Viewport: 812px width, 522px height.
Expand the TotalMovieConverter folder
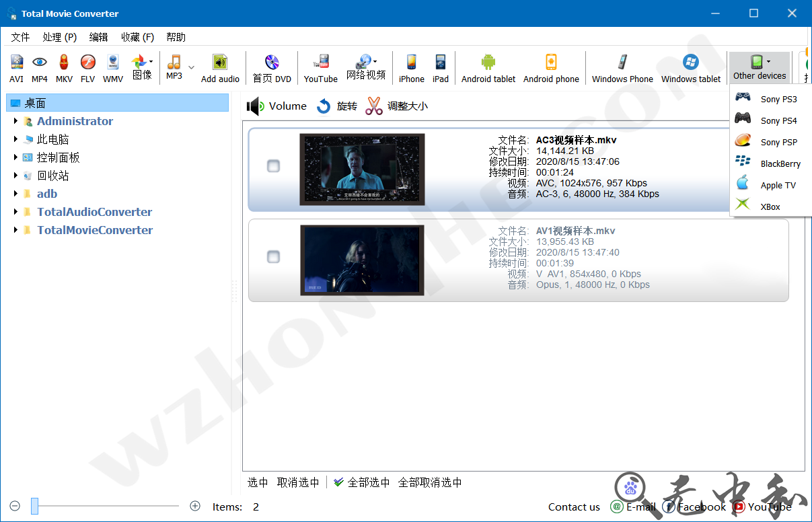[16, 229]
